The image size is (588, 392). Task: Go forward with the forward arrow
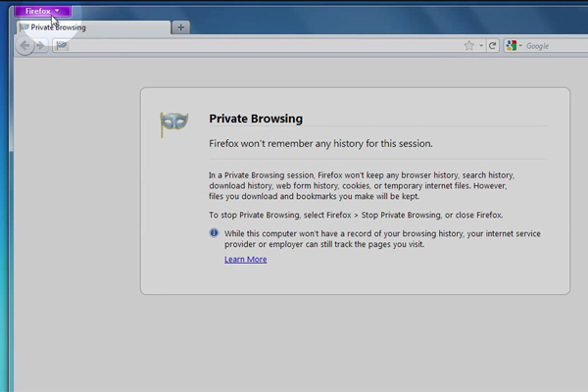(x=40, y=46)
